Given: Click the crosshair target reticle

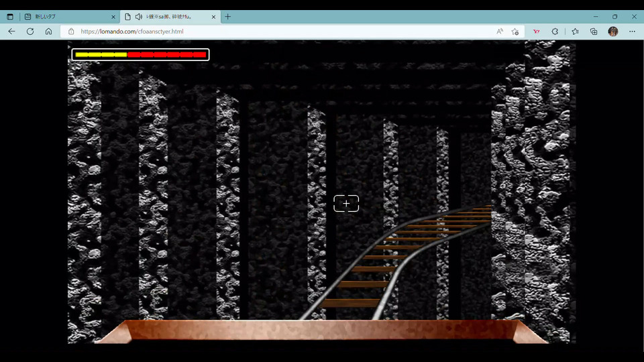Looking at the screenshot, I should click(346, 204).
